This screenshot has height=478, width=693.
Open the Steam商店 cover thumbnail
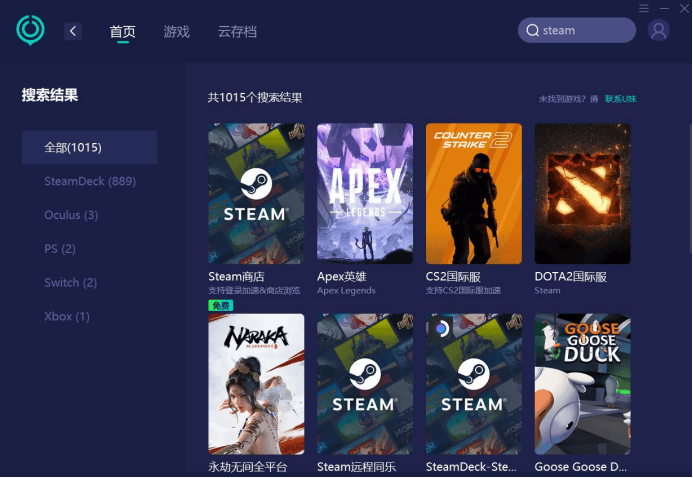click(256, 193)
